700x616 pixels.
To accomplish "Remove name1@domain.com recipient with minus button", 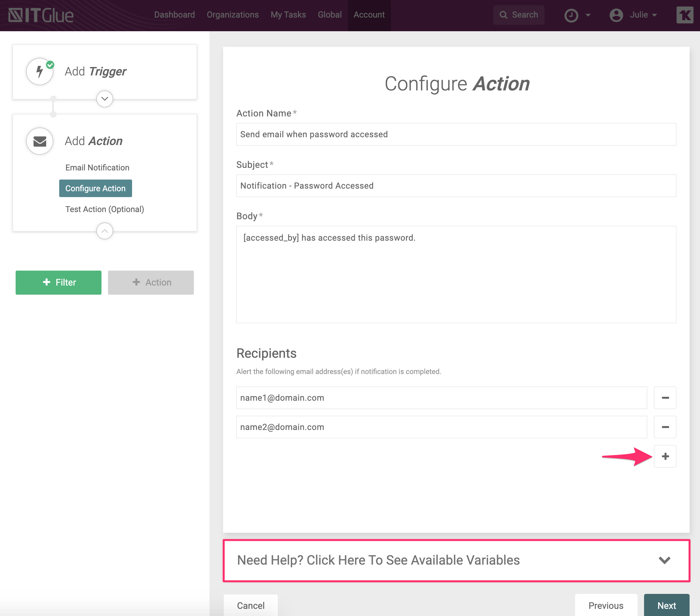I will click(665, 398).
